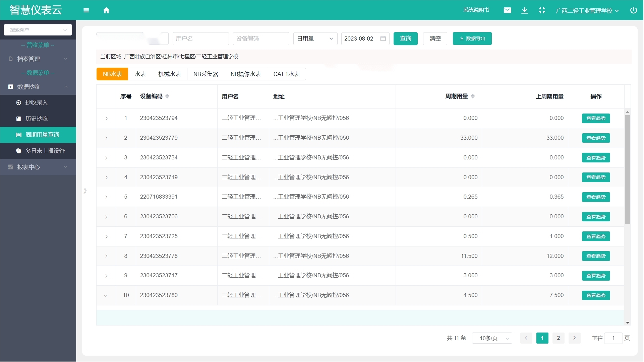Click the table vertical scrollbar thumb
Viewport: 644px width, 362px height.
click(x=627, y=169)
